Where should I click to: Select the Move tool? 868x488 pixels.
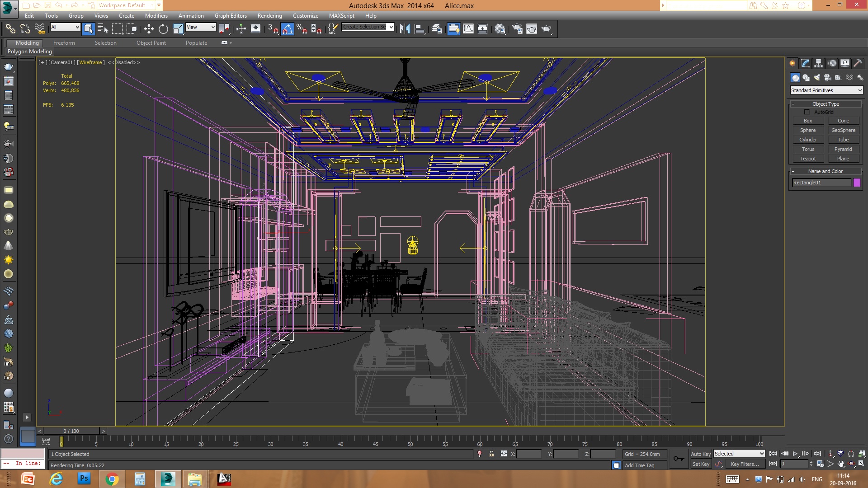point(149,29)
